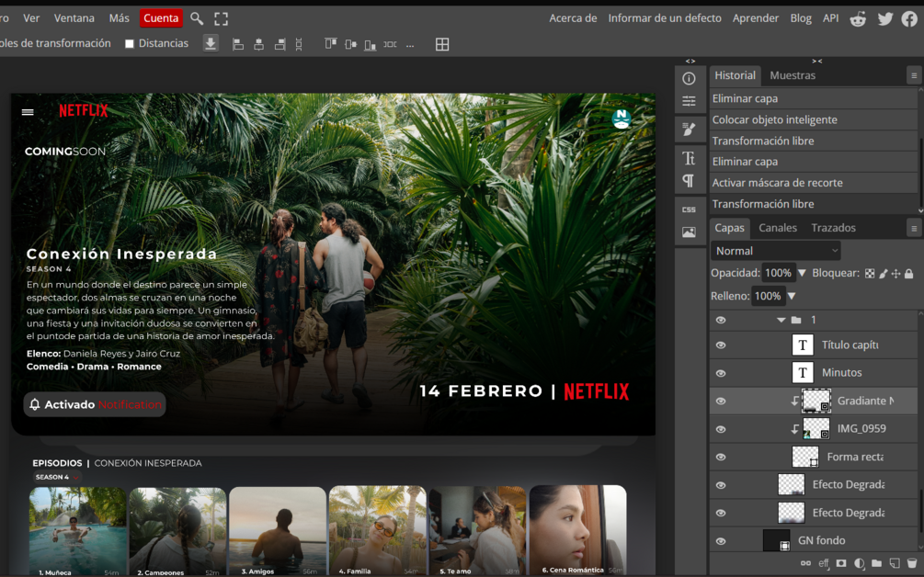The width and height of the screenshot is (924, 577).
Task: Add raster mask to layer
Action: pyautogui.click(x=841, y=563)
